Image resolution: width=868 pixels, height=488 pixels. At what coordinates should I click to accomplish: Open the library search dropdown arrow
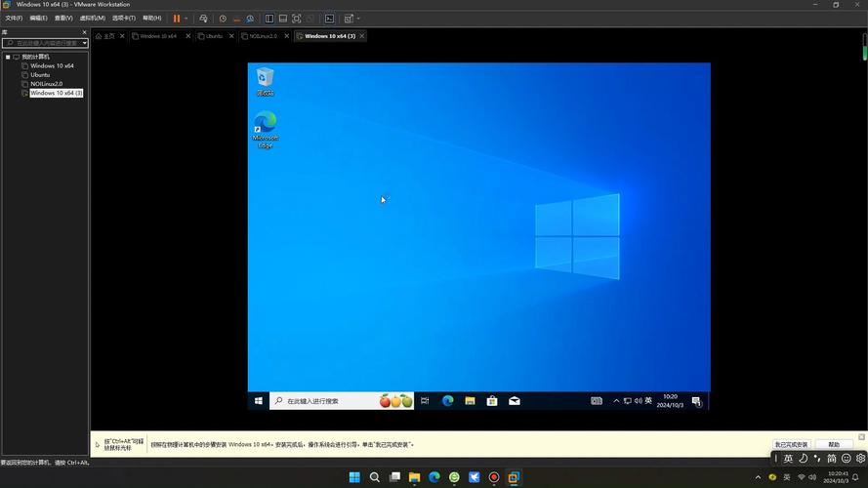click(84, 43)
